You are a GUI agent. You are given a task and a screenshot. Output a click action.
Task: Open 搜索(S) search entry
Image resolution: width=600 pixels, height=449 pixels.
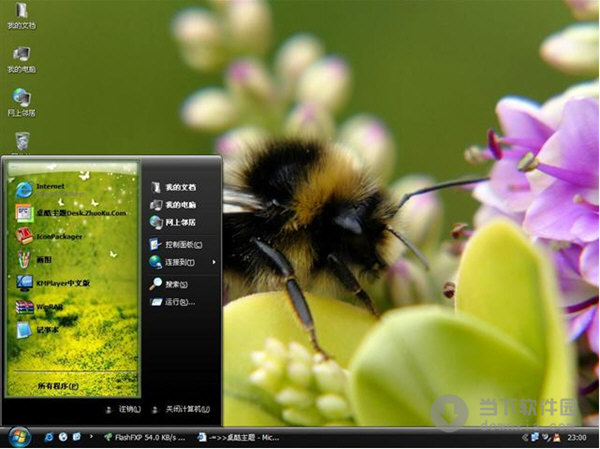[168, 284]
